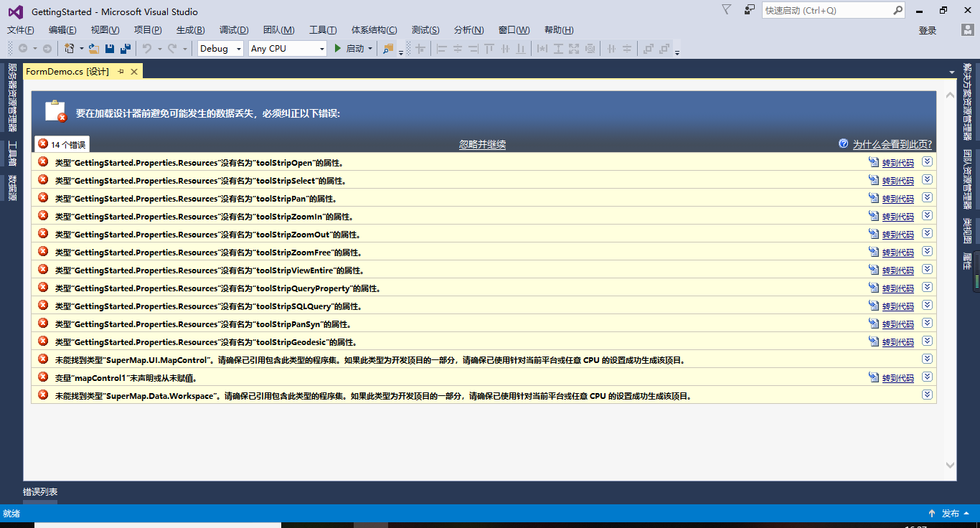Click the 为什么会看到此页? link
Screen dimensions: 980x528
pos(892,144)
